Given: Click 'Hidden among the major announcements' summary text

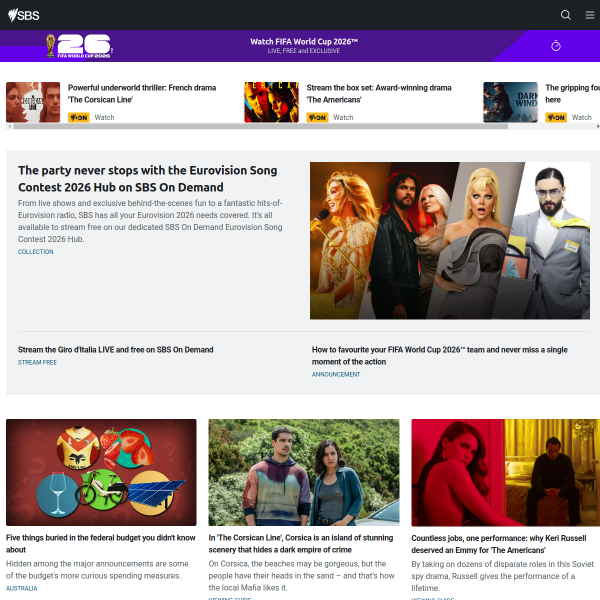Looking at the screenshot, I should point(97,570).
